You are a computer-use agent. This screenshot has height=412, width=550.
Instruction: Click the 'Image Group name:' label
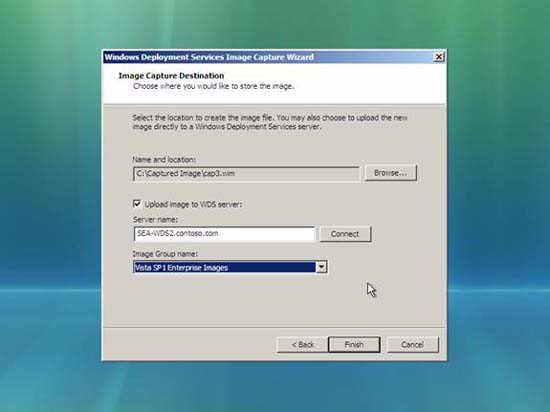165,254
